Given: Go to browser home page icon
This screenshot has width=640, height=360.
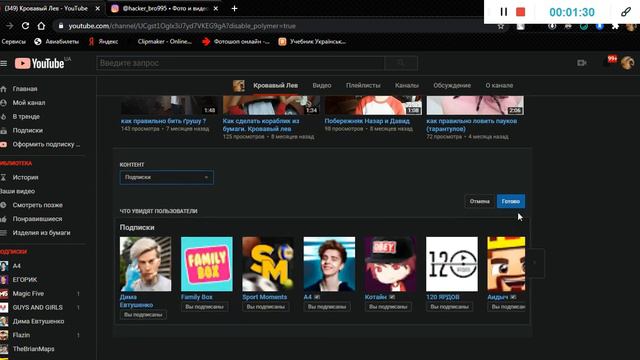Looking at the screenshot, I should tap(41, 26).
